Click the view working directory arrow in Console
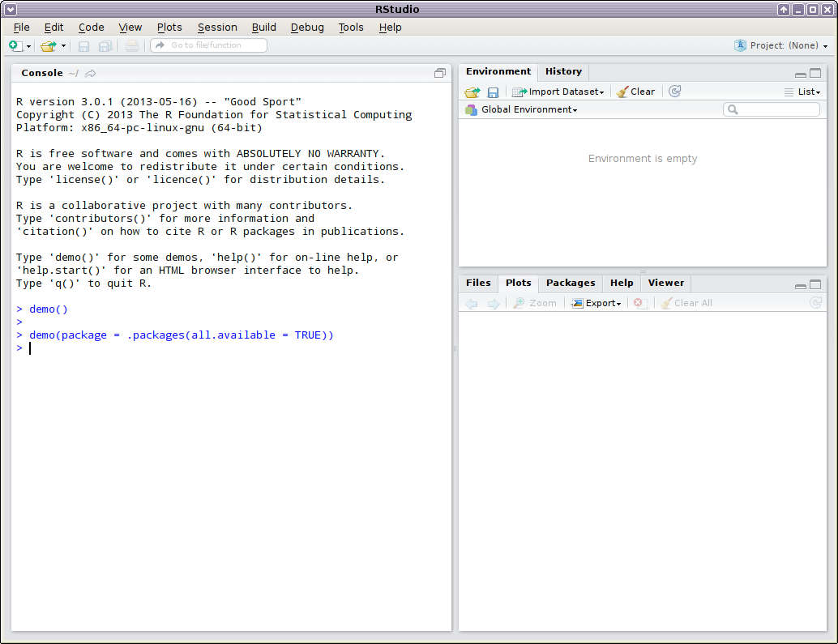838x644 pixels. click(x=90, y=73)
